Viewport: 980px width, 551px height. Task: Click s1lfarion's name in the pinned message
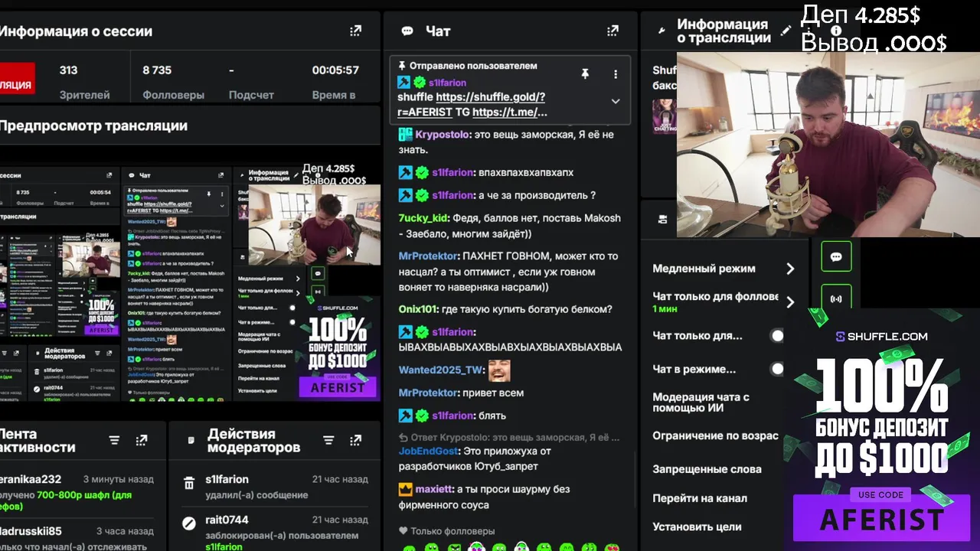click(448, 83)
